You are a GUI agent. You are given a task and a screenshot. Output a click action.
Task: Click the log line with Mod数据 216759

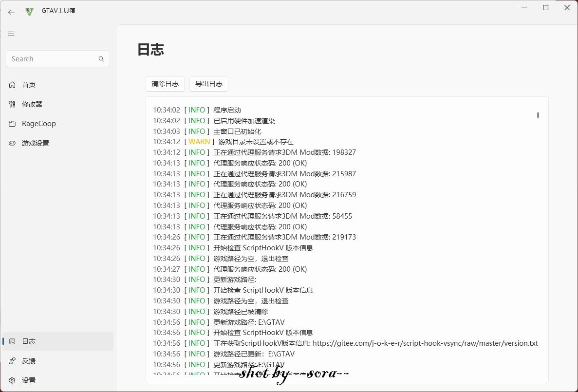(254, 195)
